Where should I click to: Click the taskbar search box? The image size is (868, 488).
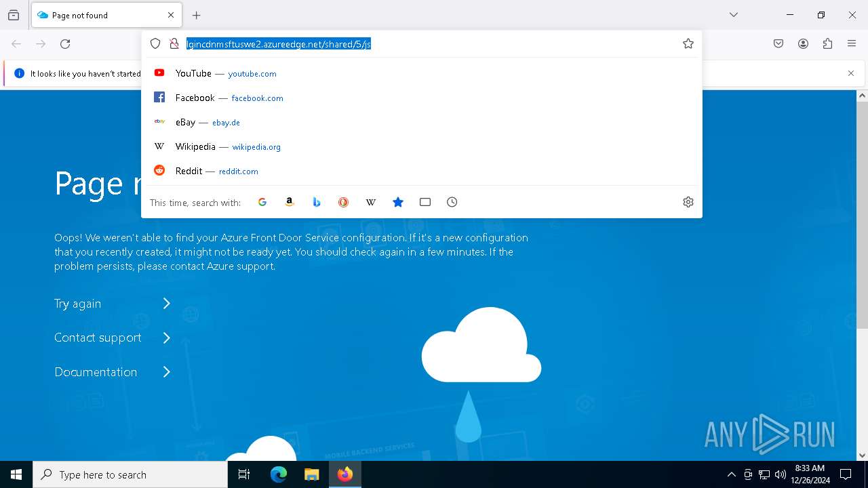[130, 474]
